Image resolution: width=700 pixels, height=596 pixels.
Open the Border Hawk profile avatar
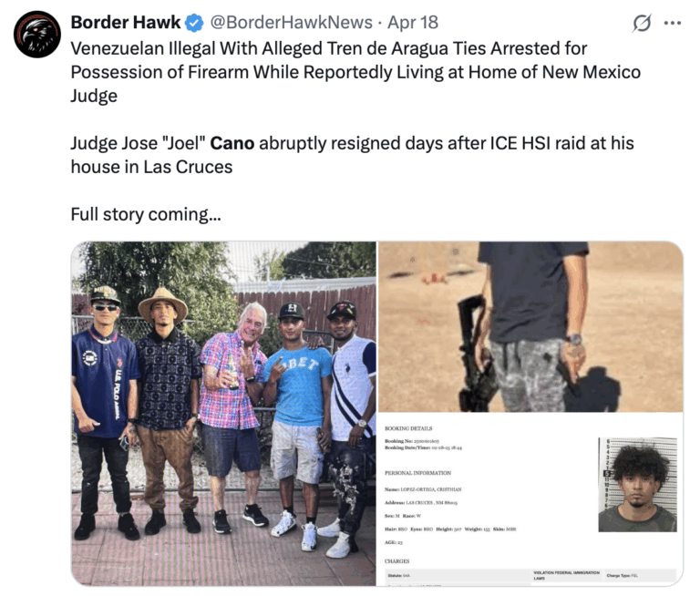coord(37,35)
